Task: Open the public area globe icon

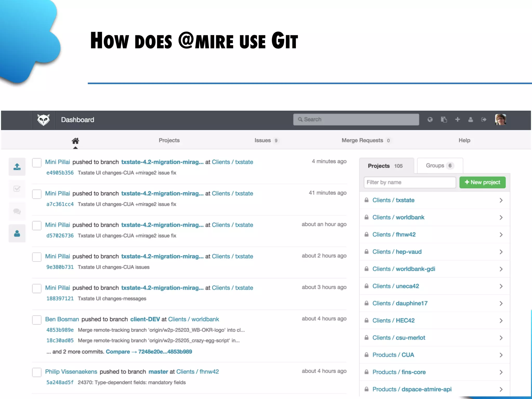Action: tap(430, 119)
